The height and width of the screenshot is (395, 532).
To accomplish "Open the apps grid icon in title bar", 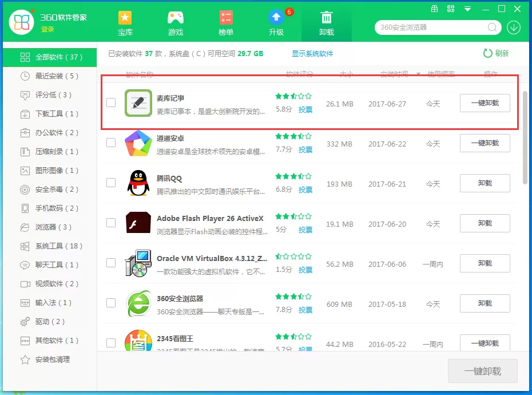I will pos(451,9).
